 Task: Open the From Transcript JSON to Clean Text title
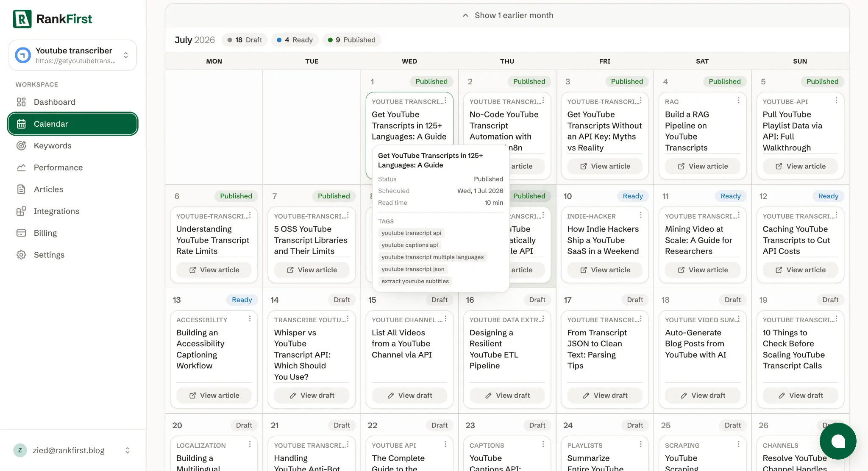597,349
